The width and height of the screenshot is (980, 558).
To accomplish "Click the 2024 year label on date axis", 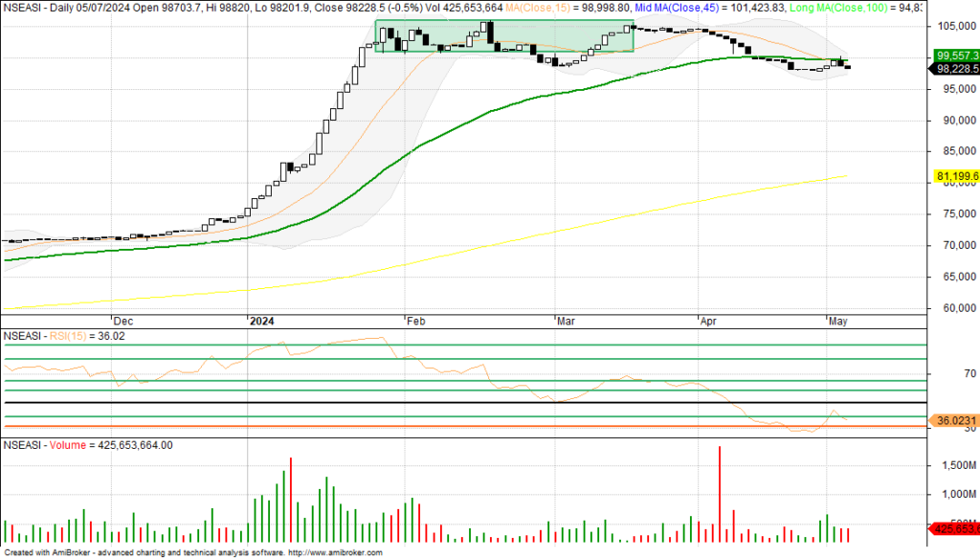I will click(x=261, y=322).
